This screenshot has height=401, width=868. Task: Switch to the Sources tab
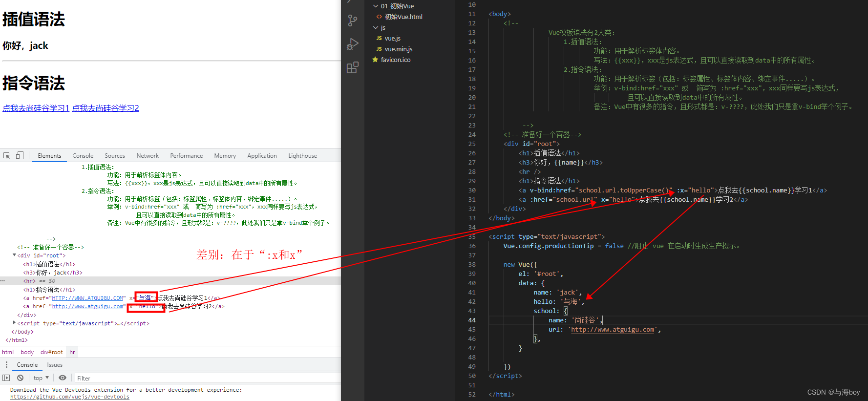coord(115,156)
